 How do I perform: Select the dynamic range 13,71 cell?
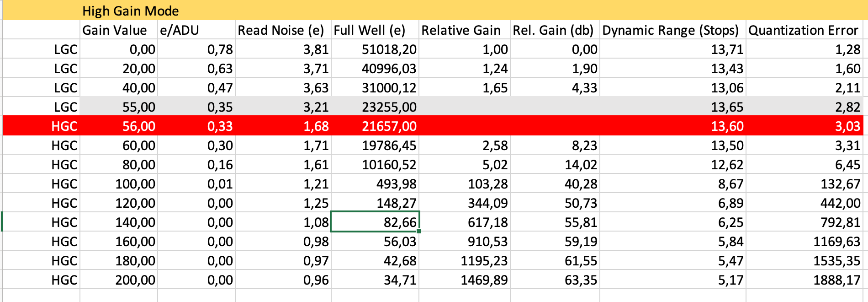tap(673, 49)
